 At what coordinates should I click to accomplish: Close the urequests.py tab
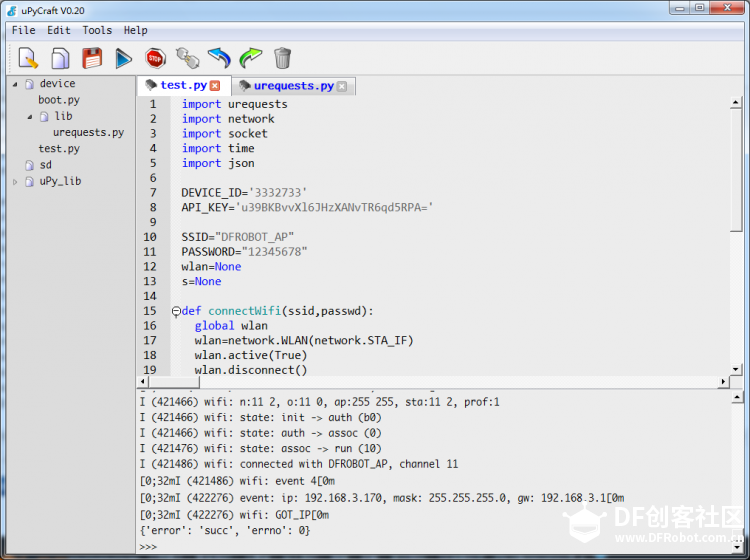click(342, 86)
